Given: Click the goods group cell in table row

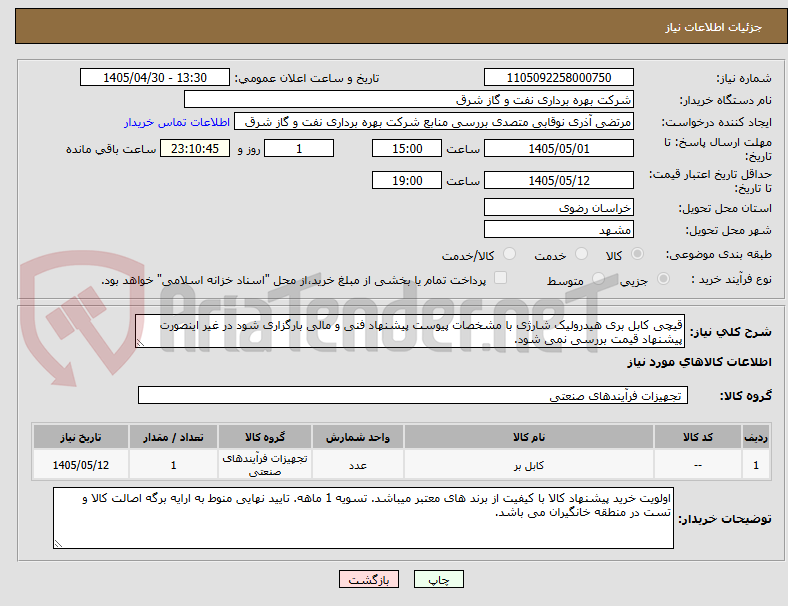Looking at the screenshot, I should point(265,465).
